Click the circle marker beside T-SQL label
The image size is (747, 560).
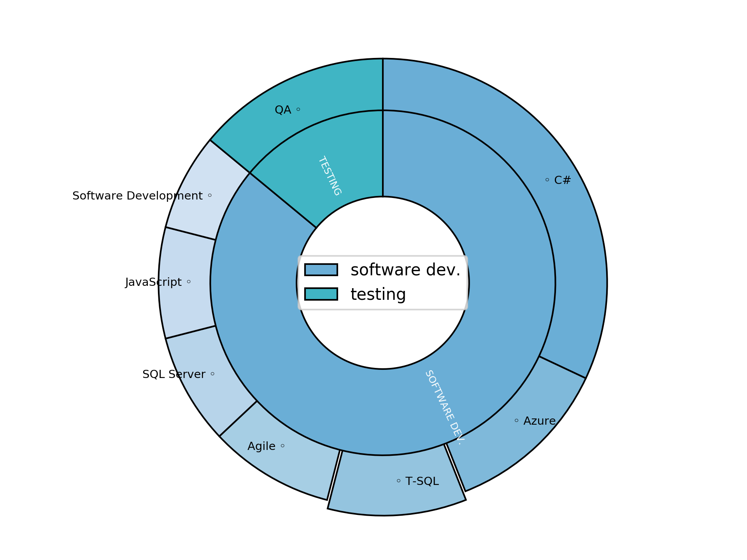399,481
